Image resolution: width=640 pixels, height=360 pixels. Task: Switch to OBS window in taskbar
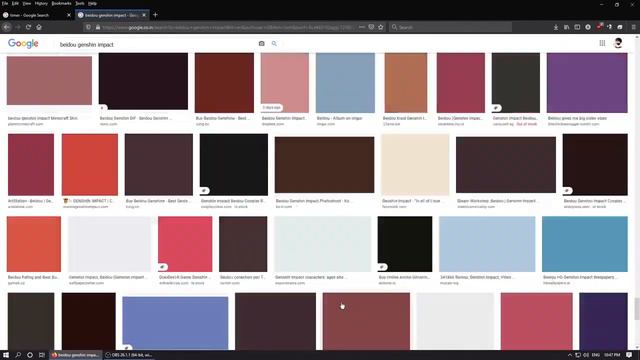[129, 355]
